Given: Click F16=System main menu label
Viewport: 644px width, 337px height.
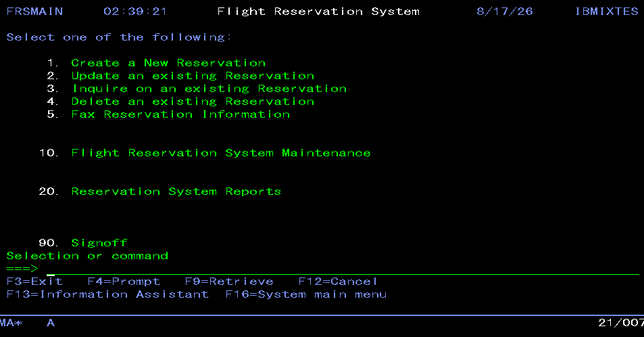Looking at the screenshot, I should (x=306, y=294).
